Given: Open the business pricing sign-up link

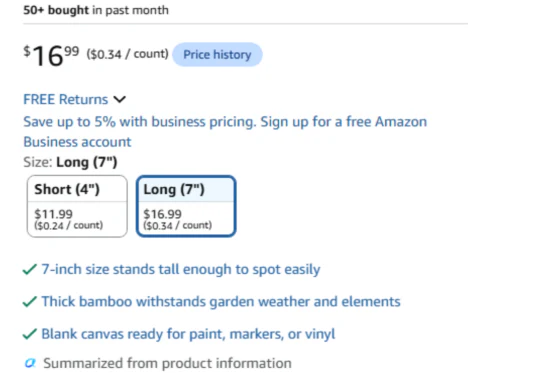Looking at the screenshot, I should point(225,131).
